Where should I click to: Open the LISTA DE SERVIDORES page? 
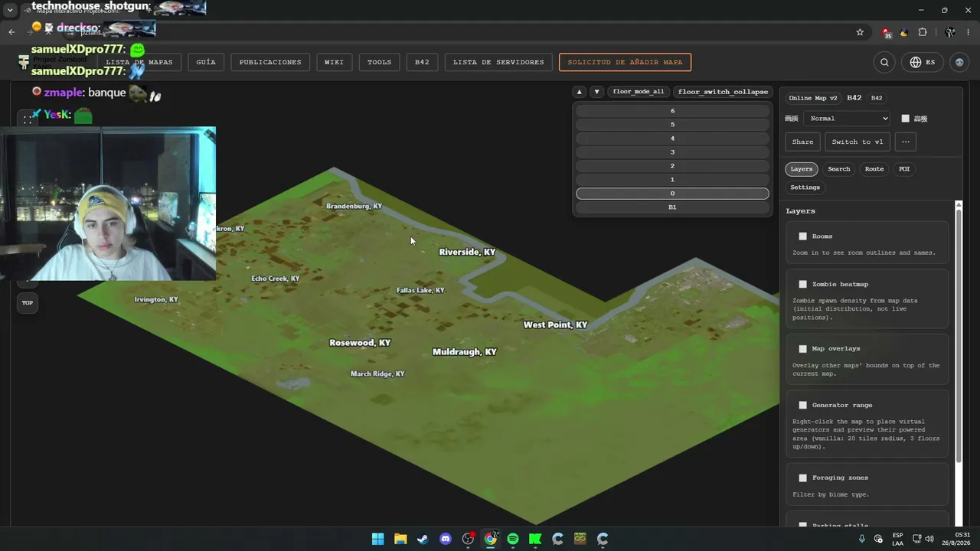point(498,62)
